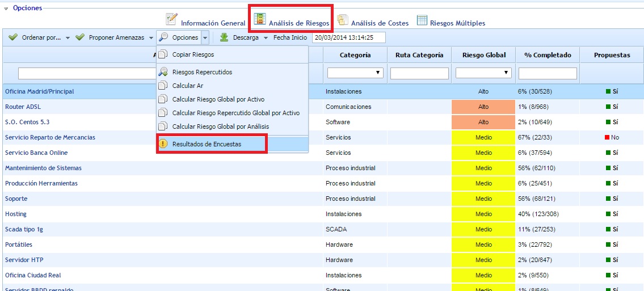Expand the Ordenar por dropdown arrow
This screenshot has width=644, height=291.
[68, 38]
